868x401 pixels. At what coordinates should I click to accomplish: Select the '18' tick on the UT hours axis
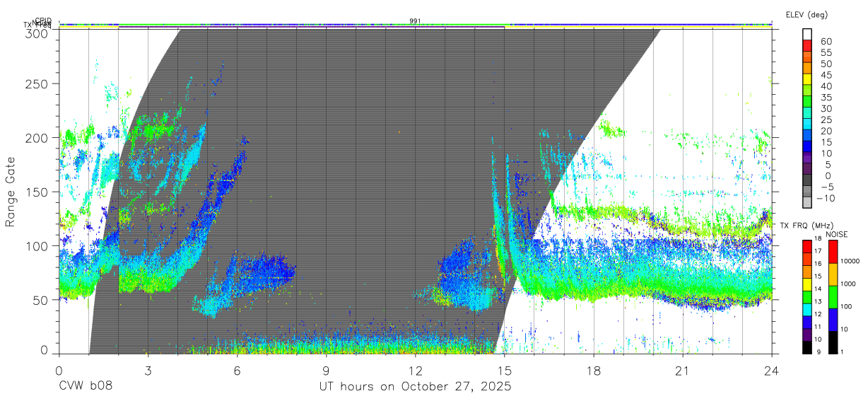click(x=594, y=371)
